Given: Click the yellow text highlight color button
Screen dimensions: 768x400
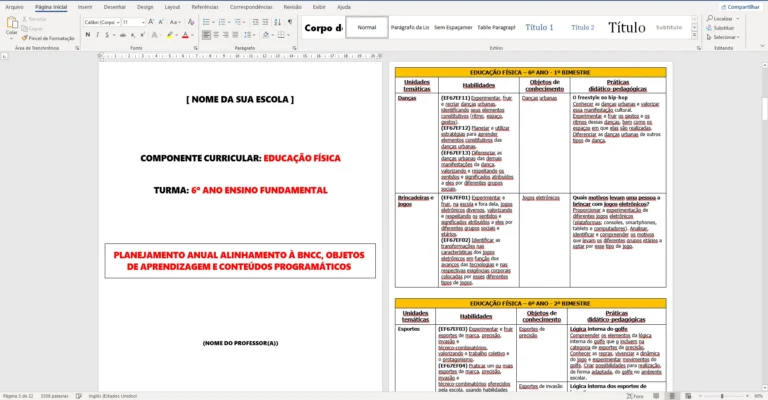Looking at the screenshot, I should pos(169,35).
